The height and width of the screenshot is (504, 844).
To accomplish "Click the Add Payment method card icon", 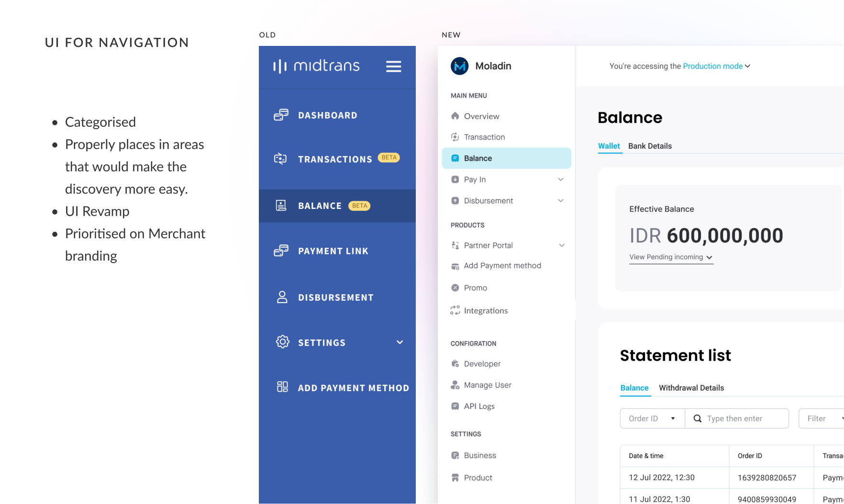I will pos(455,266).
